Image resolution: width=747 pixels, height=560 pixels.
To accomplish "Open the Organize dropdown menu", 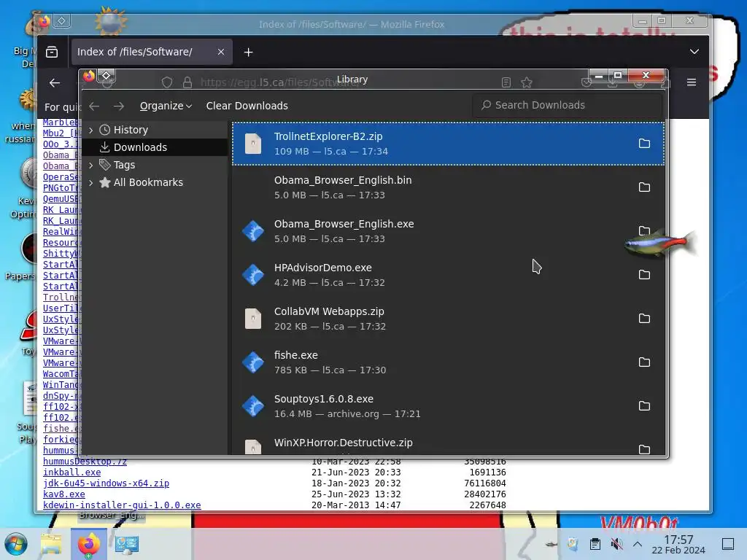I will (x=166, y=106).
